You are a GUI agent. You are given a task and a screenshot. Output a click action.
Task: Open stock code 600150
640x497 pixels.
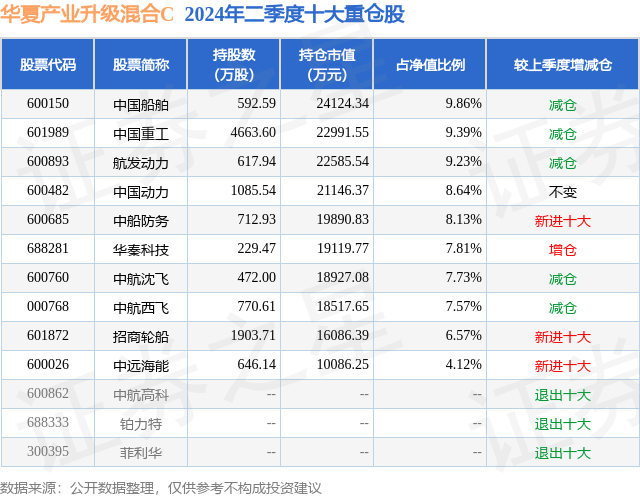48,104
